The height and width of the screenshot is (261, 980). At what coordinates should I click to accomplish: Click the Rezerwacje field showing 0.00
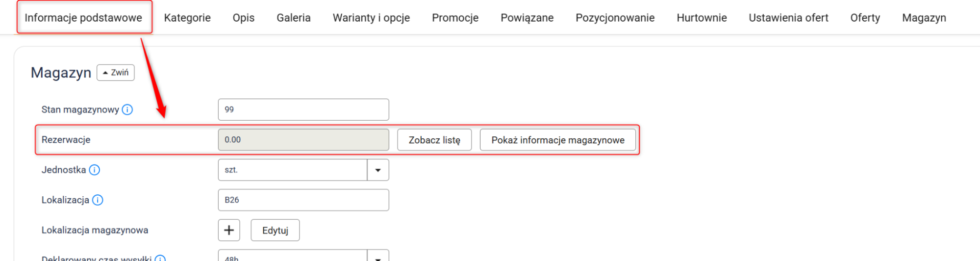303,140
